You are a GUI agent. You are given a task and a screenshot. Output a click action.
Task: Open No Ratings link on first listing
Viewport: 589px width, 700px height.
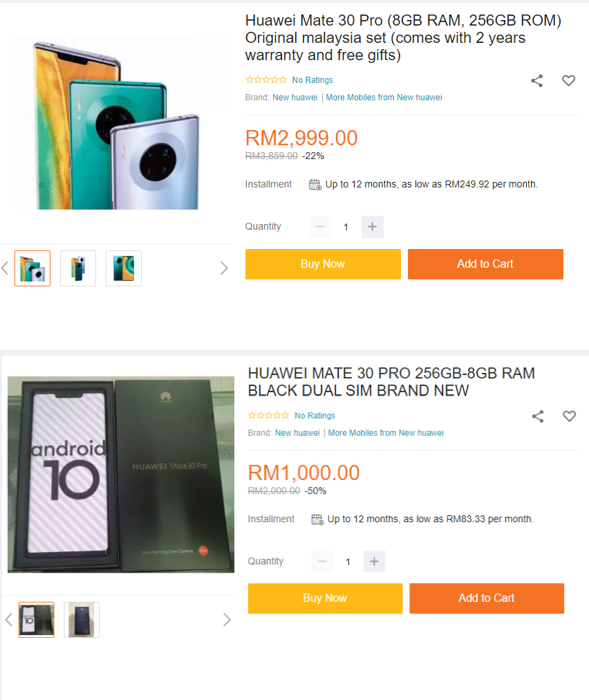pyautogui.click(x=312, y=80)
